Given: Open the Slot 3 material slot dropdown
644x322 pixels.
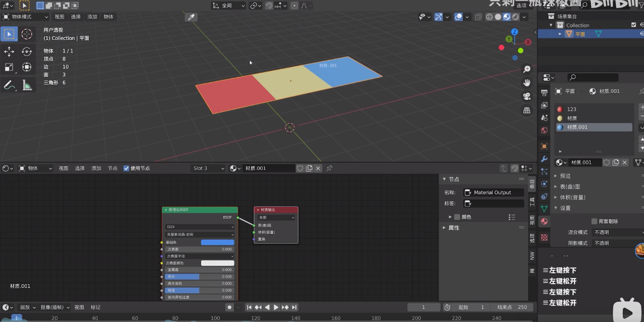Looking at the screenshot, I should point(208,168).
